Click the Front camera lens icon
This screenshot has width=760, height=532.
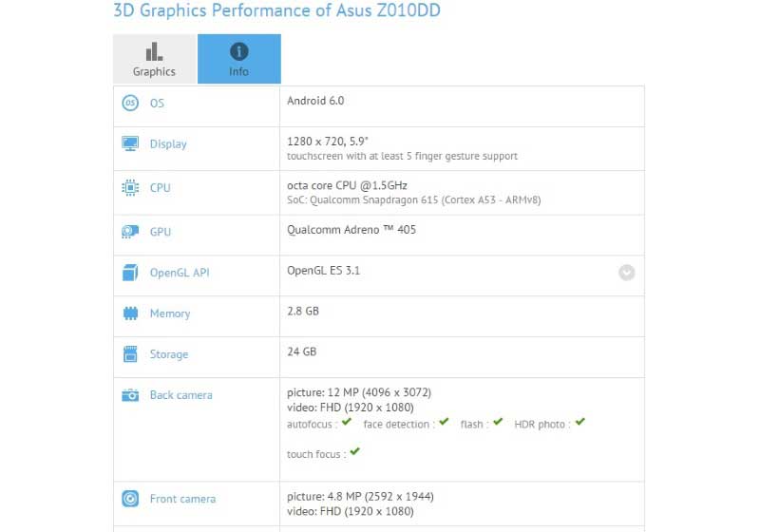tap(130, 499)
